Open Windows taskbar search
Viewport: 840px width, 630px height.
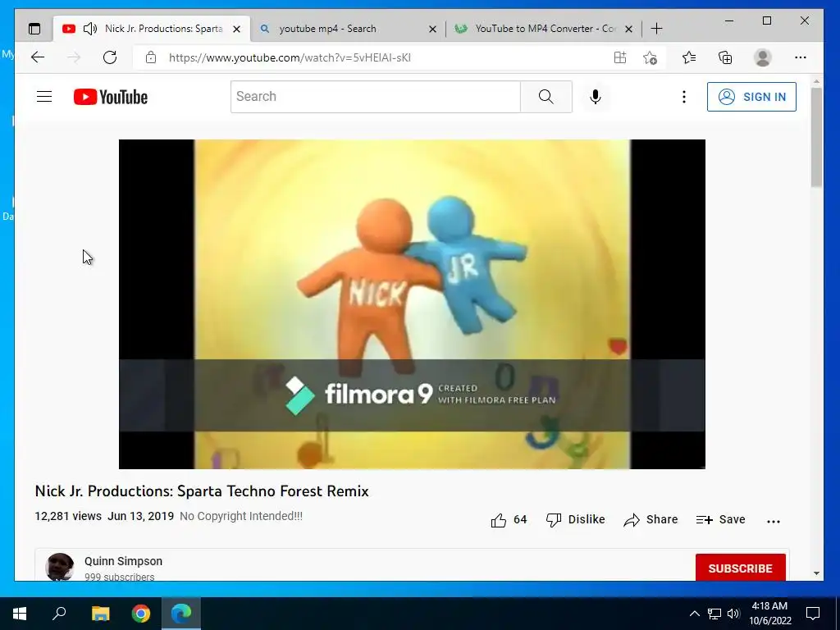(59, 614)
